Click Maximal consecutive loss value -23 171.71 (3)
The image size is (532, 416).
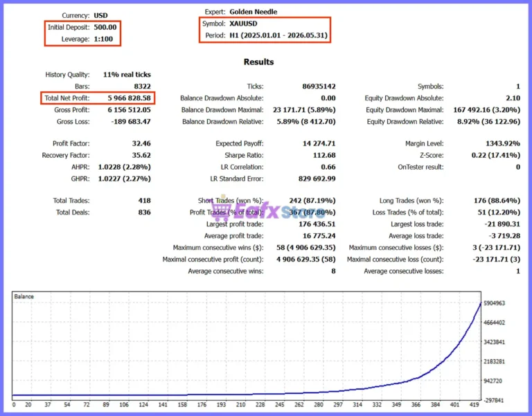pos(497,260)
